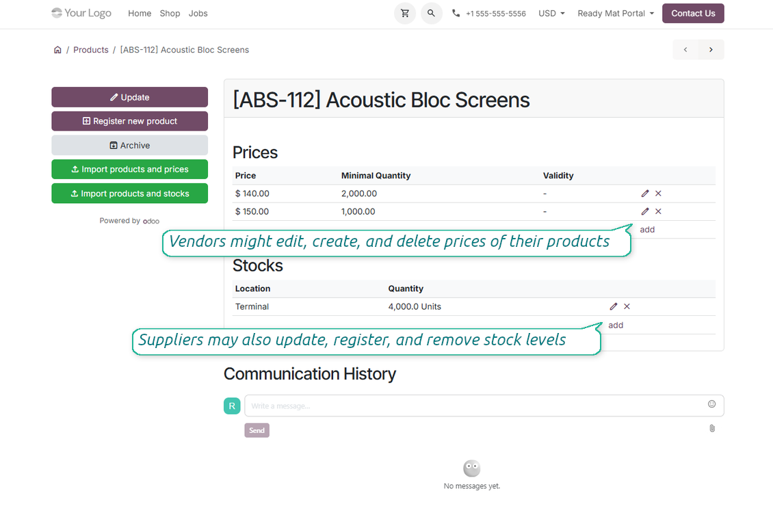Click the Your Logo image
Screen dimensions: 773x532
coord(81,13)
